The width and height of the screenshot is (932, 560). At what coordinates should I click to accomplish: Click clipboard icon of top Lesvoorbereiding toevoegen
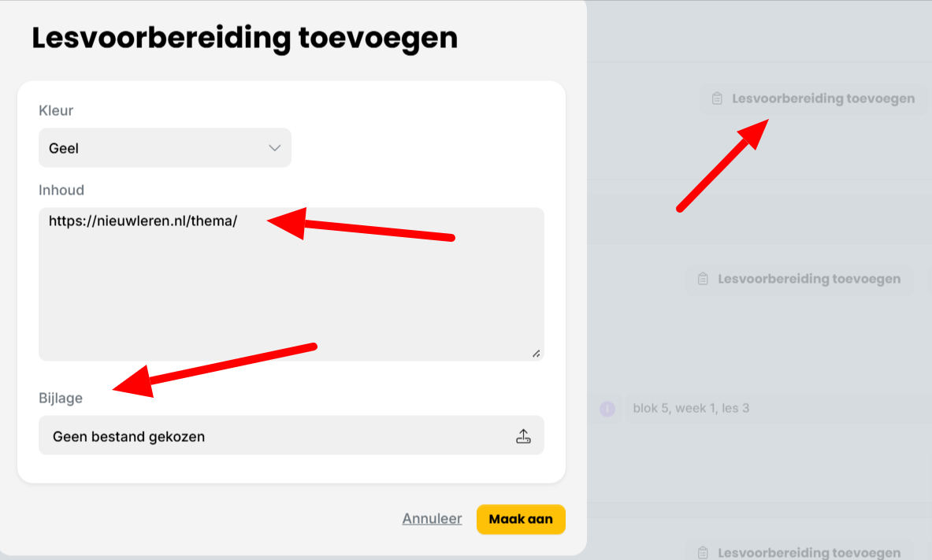click(x=718, y=98)
